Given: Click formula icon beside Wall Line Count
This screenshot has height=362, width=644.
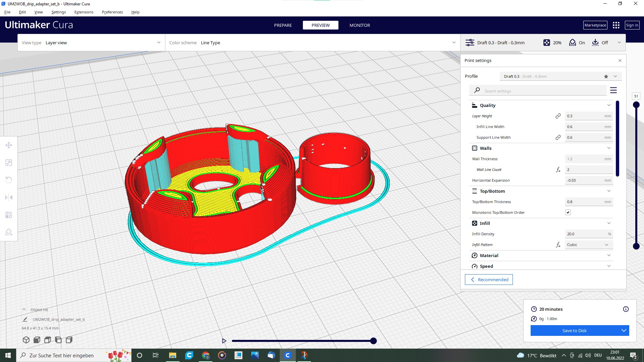Looking at the screenshot, I should [558, 170].
